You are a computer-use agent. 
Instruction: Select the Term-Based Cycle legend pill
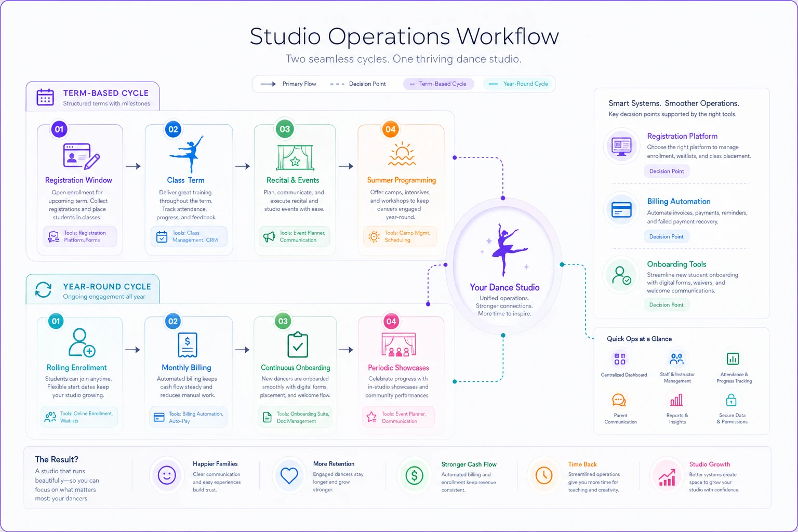(438, 84)
